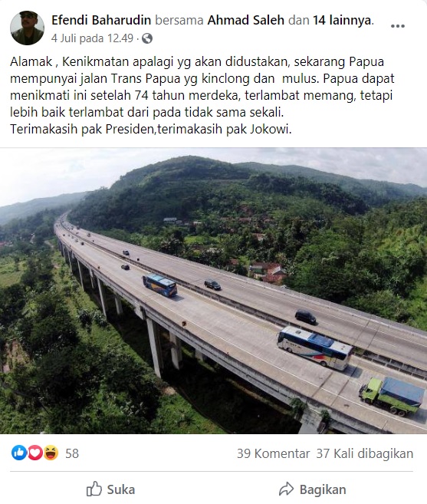This screenshot has width=427, height=504.
Task: Click the globe public audience icon
Action: tap(147, 38)
